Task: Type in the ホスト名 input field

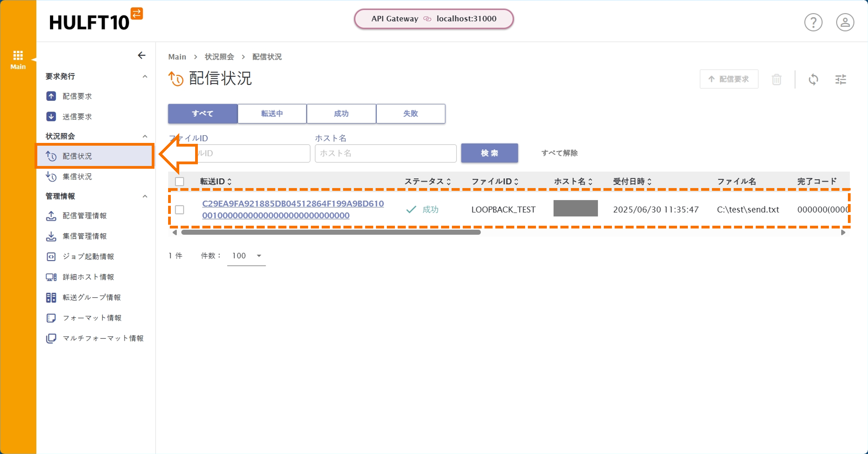Action: [x=385, y=153]
